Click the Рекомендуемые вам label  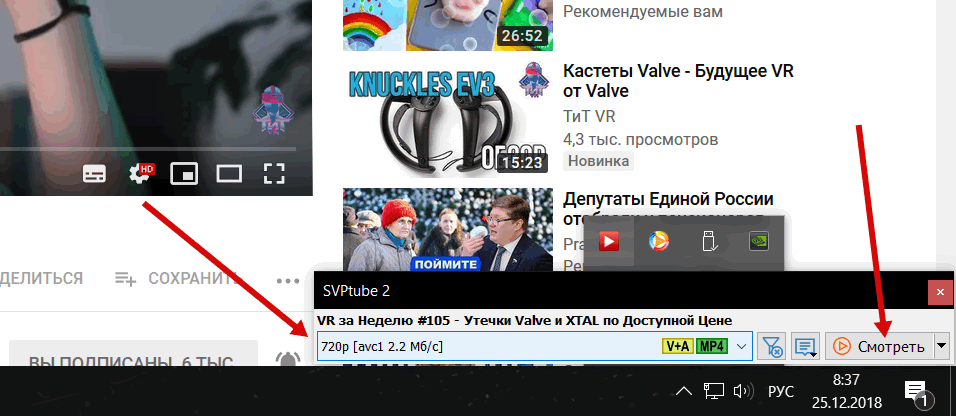643,12
